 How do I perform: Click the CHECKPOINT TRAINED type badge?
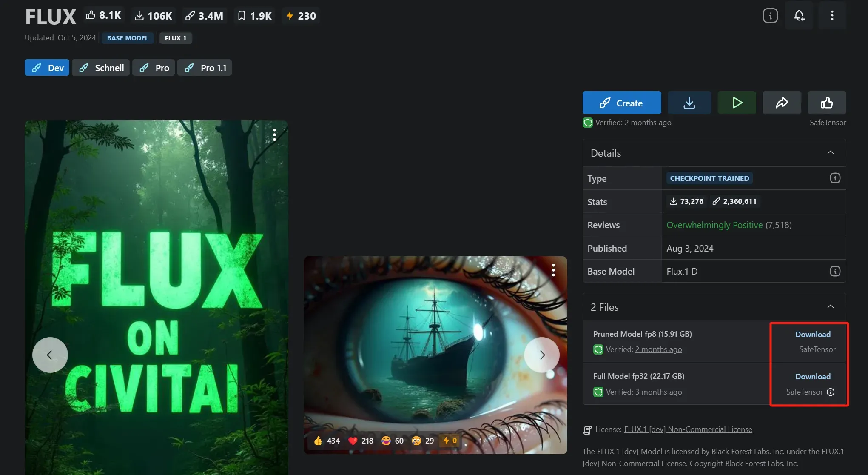[x=709, y=178]
